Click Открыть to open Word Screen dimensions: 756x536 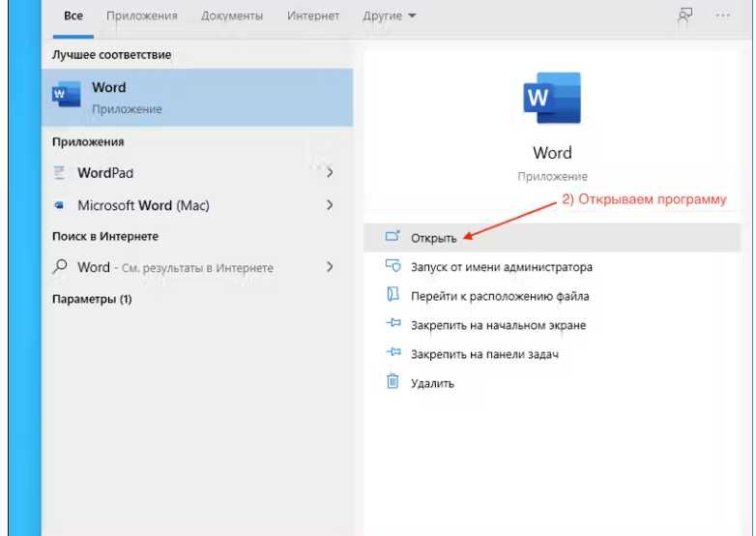[552, 238]
